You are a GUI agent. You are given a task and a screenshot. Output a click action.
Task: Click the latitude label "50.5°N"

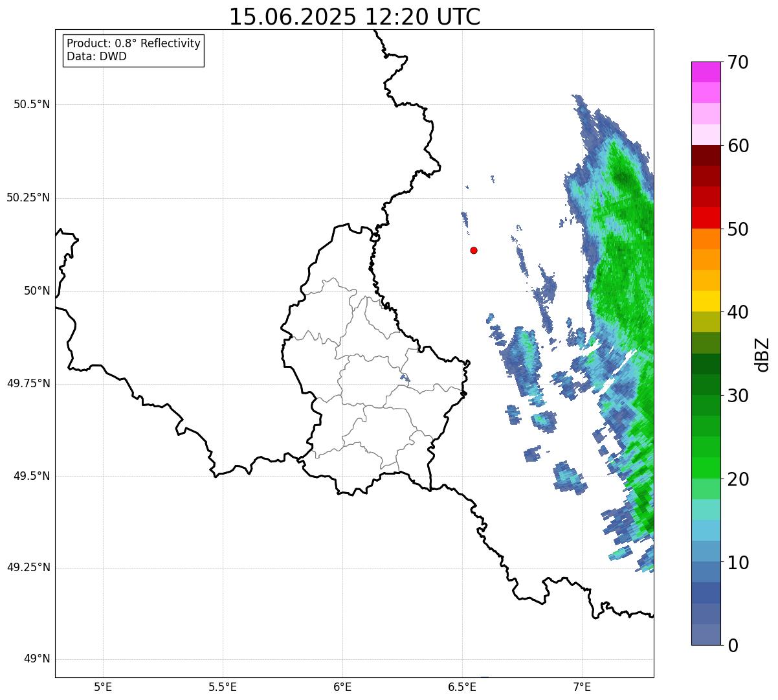[32, 104]
